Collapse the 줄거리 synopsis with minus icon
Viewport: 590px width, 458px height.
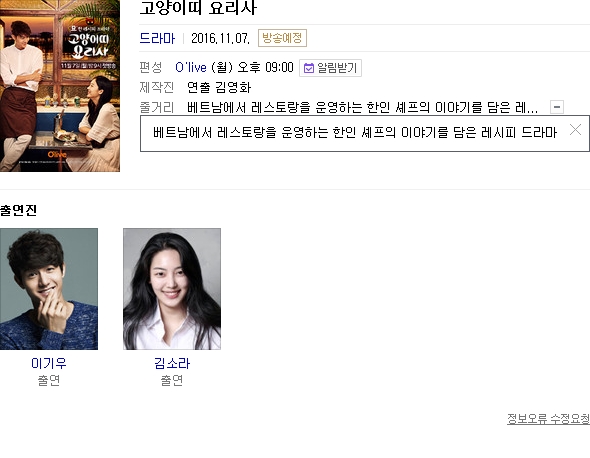click(557, 107)
